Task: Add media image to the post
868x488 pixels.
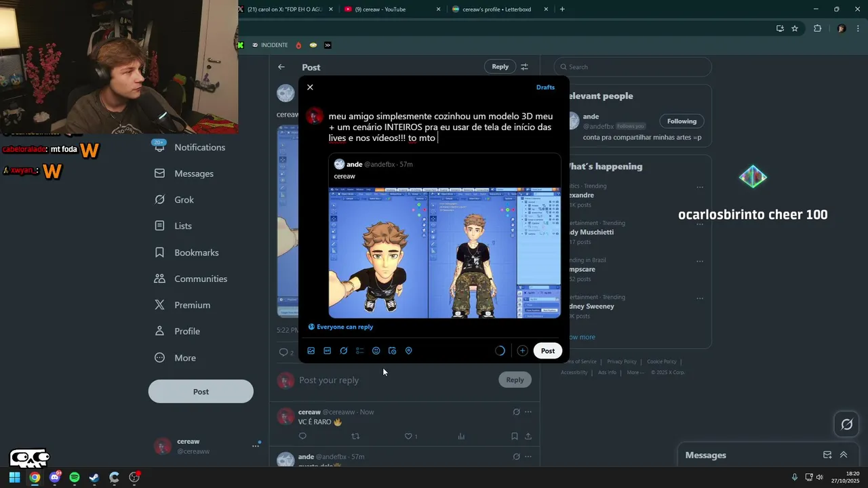Action: click(x=311, y=351)
